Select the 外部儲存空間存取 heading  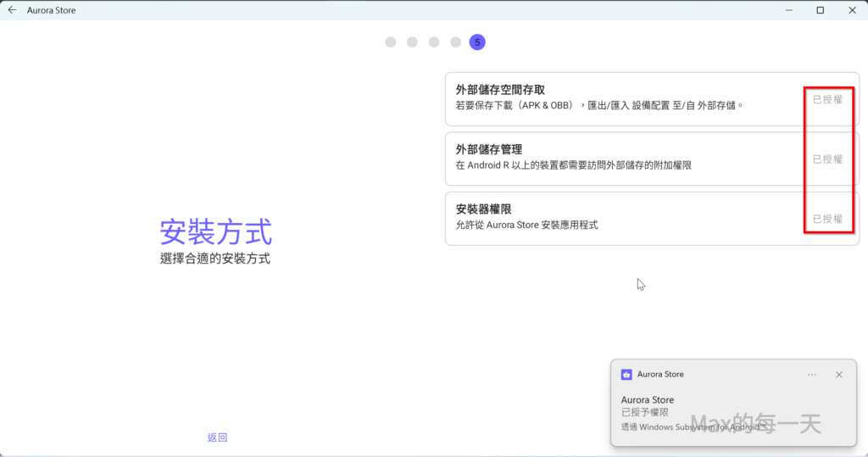pyautogui.click(x=500, y=90)
